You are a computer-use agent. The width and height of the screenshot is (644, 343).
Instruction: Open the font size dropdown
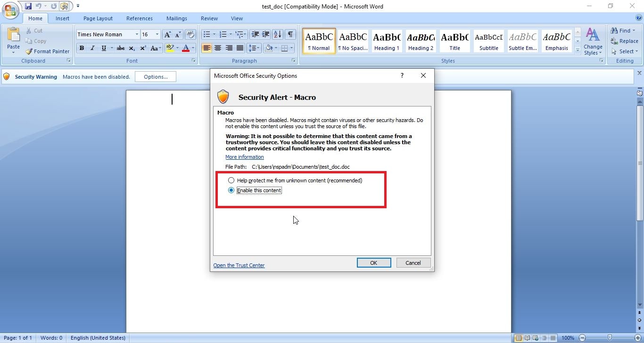coord(157,34)
